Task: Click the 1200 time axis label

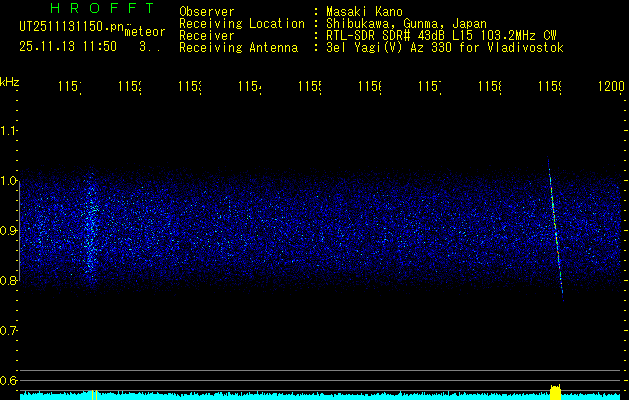Action: coord(611,89)
